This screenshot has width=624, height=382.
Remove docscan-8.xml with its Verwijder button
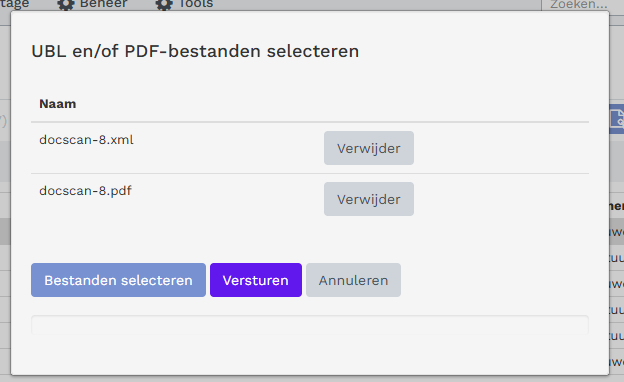[369, 148]
